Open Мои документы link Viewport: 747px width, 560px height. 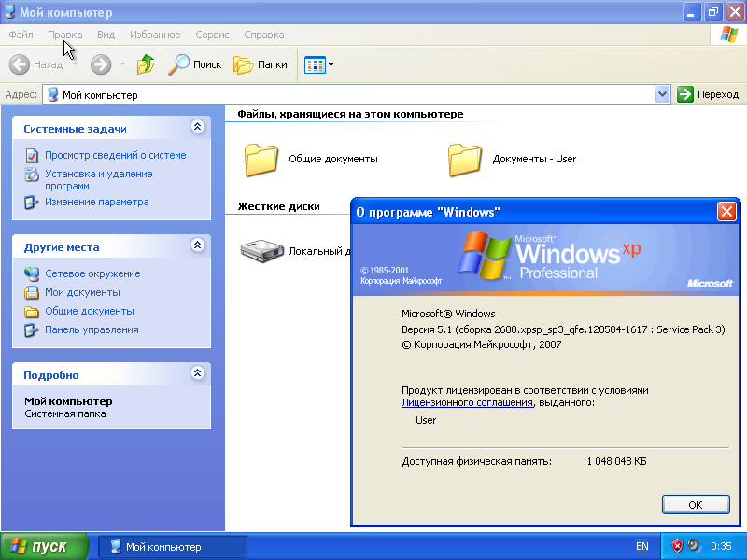pos(82,292)
